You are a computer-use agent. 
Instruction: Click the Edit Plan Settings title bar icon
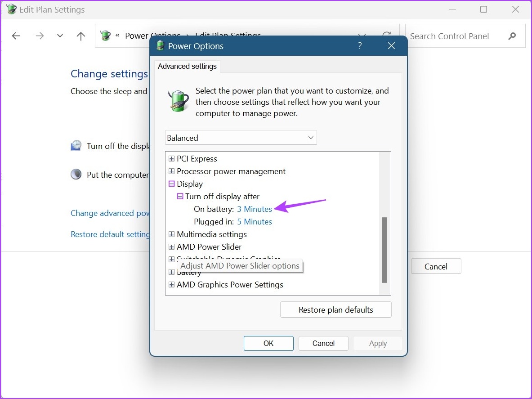pyautogui.click(x=11, y=9)
